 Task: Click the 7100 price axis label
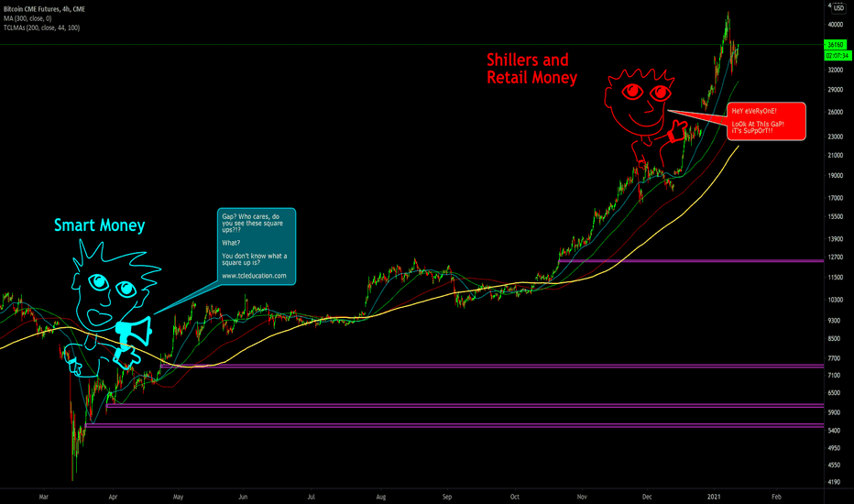(834, 375)
